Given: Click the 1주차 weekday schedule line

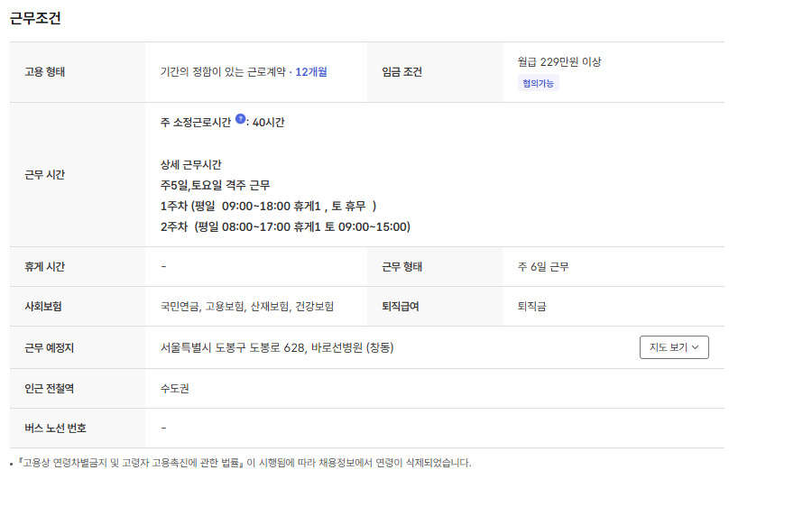Looking at the screenshot, I should click(268, 206).
